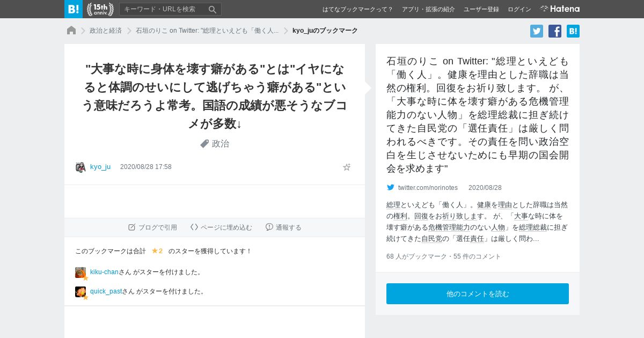Click 他のコメントを読む button
The image size is (644, 338).
(478, 294)
